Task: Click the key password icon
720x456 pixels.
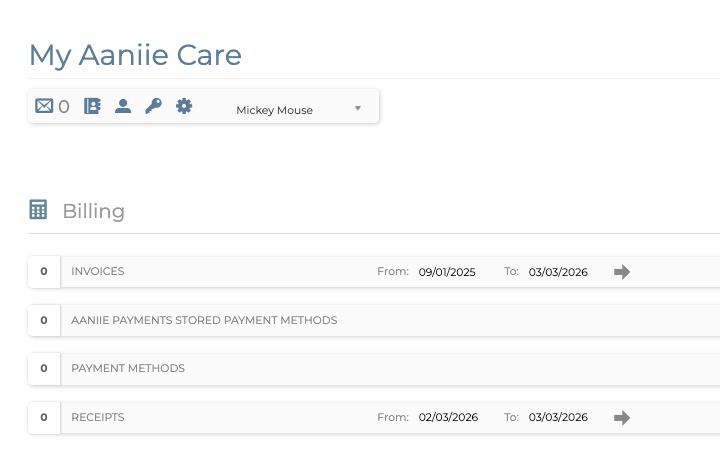Action: point(153,106)
